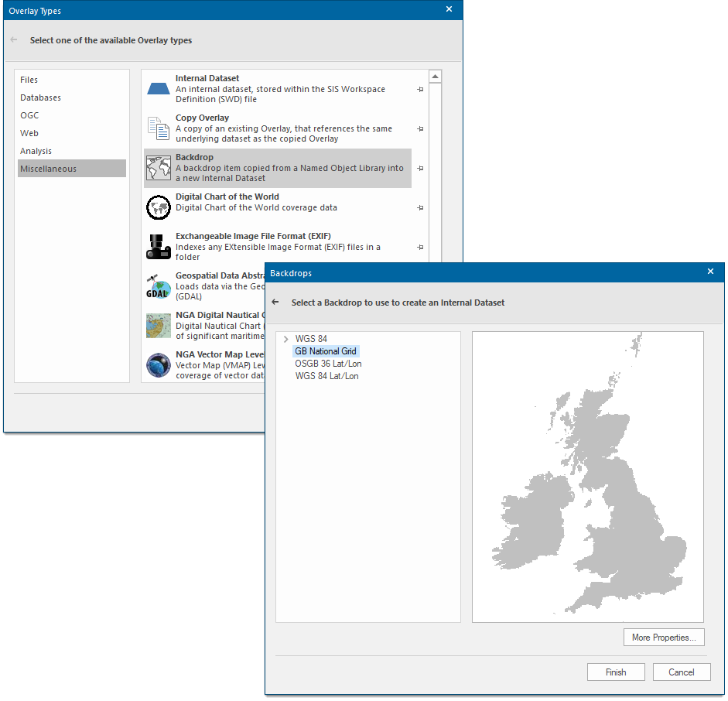Select the Miscellaneous category
Screen dimensions: 728x701
tap(72, 169)
